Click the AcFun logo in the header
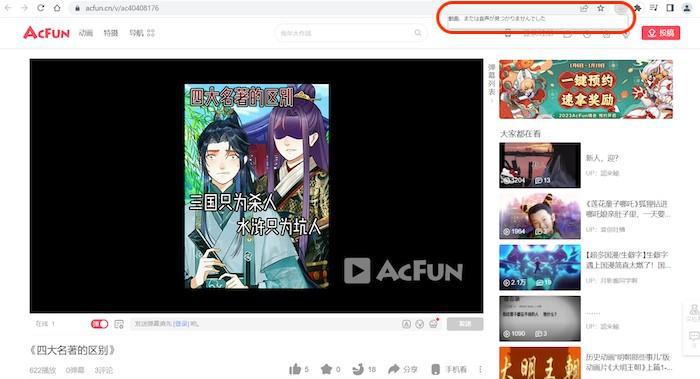Image resolution: width=700 pixels, height=379 pixels. pos(46,33)
